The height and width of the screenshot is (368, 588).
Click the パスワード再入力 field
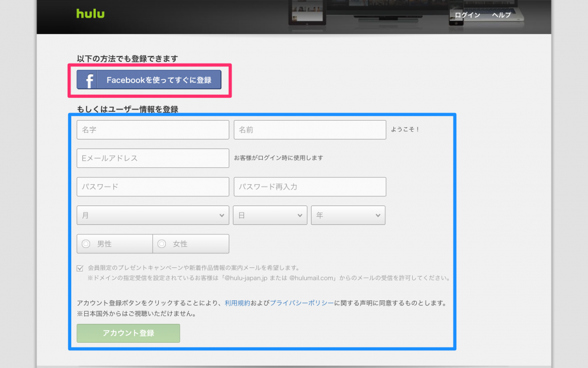tap(310, 187)
